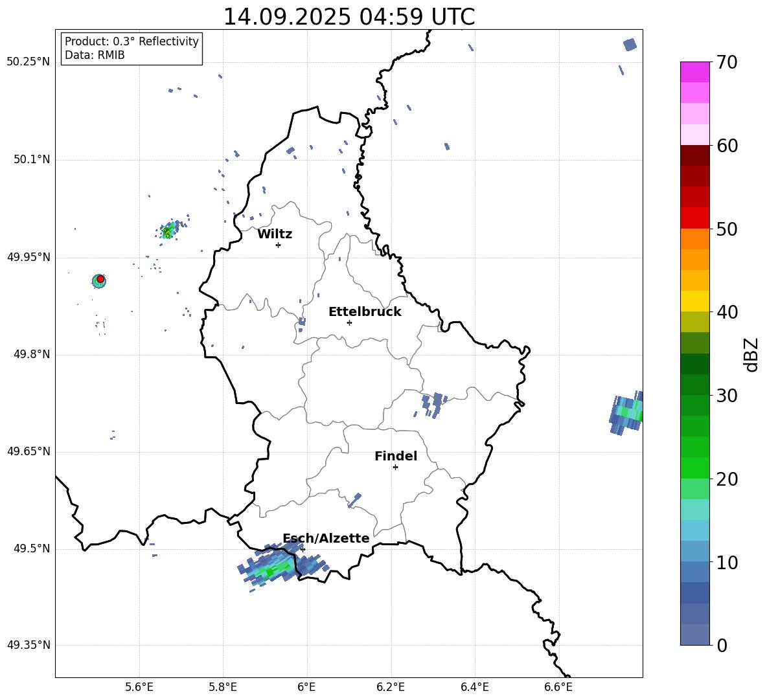
Task: Pick the yellow swatch just above 40 dBZ
Action: pyautogui.click(x=695, y=301)
